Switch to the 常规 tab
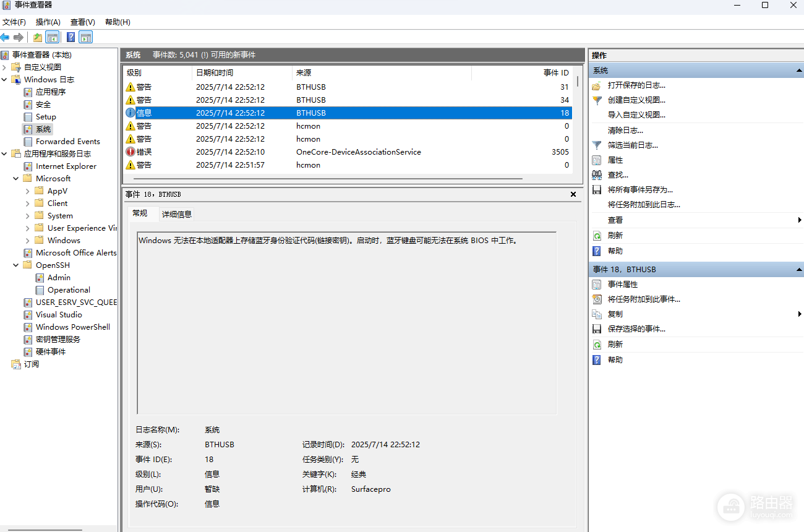This screenshot has height=532, width=804. pyautogui.click(x=140, y=213)
